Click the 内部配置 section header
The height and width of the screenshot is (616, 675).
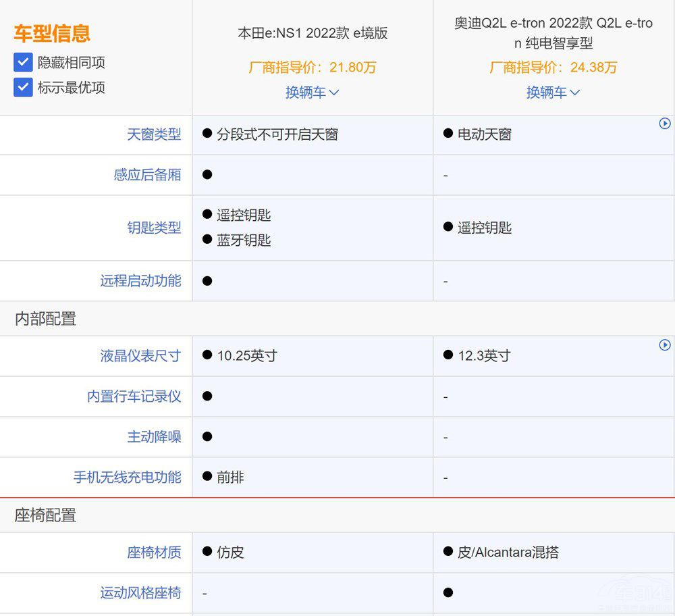(45, 319)
